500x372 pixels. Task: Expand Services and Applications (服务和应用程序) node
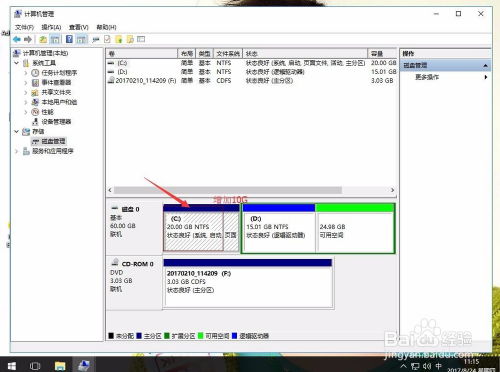pyautogui.click(x=17, y=151)
